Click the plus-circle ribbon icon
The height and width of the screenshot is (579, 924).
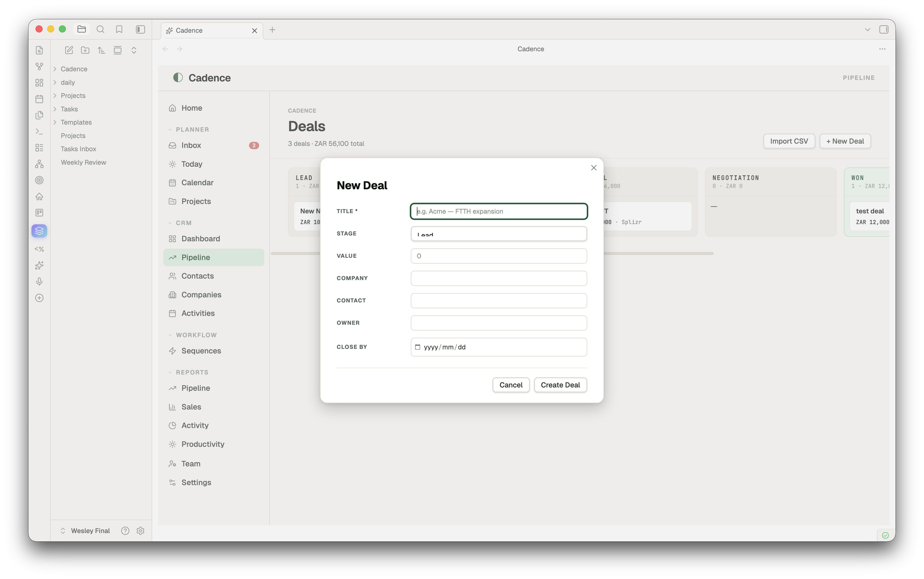[x=39, y=298]
